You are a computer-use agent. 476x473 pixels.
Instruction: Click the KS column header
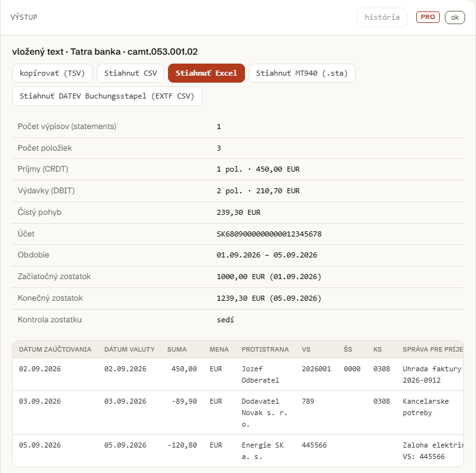point(377,349)
